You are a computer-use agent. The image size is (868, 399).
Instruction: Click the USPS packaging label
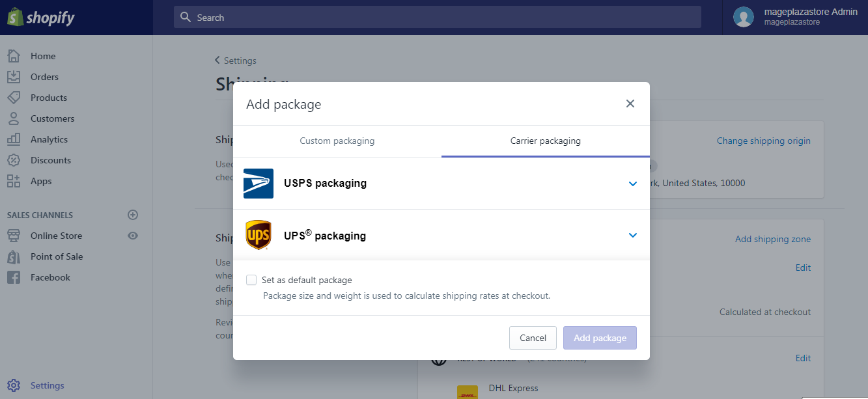click(x=325, y=184)
